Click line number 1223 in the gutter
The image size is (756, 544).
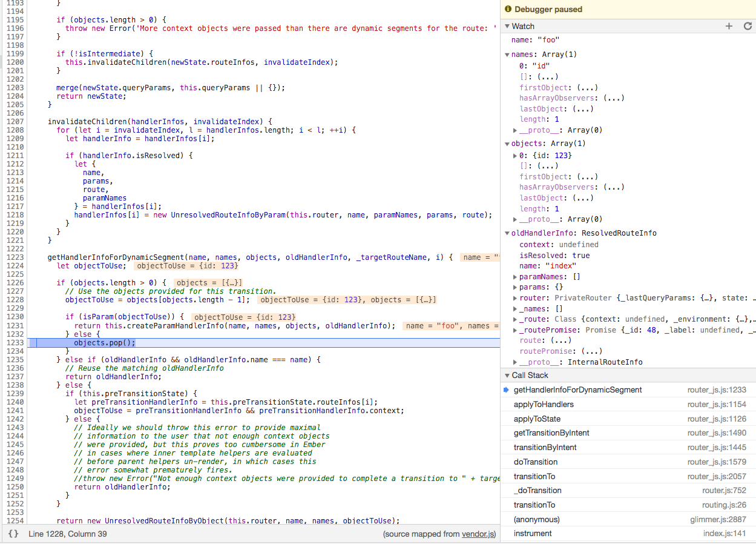pos(14,257)
